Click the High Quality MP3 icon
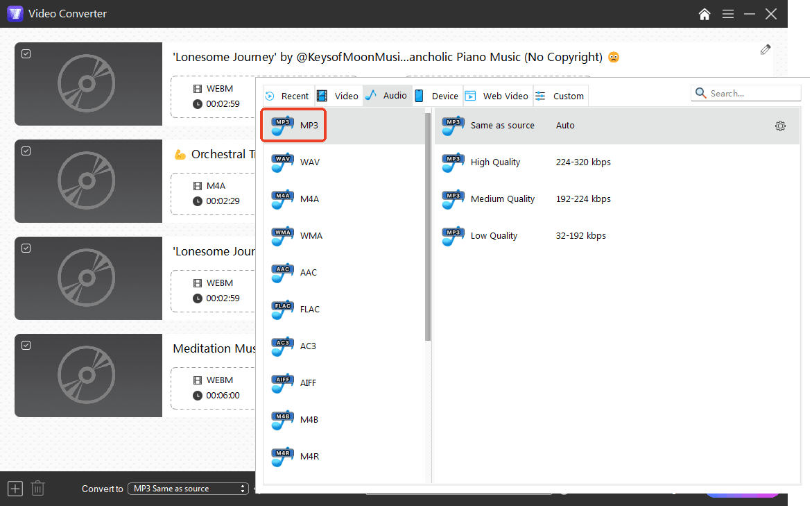The image size is (812, 506). (x=453, y=163)
